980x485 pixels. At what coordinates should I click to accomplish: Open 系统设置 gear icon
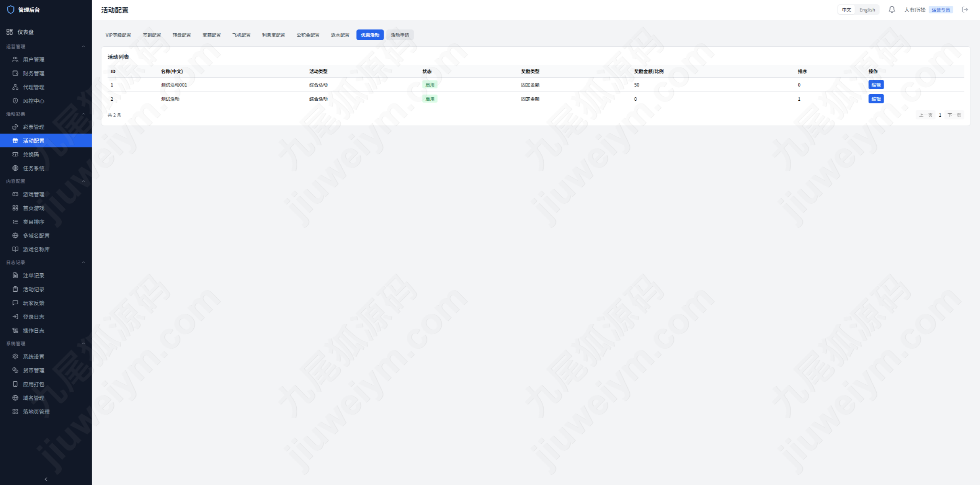[15, 356]
